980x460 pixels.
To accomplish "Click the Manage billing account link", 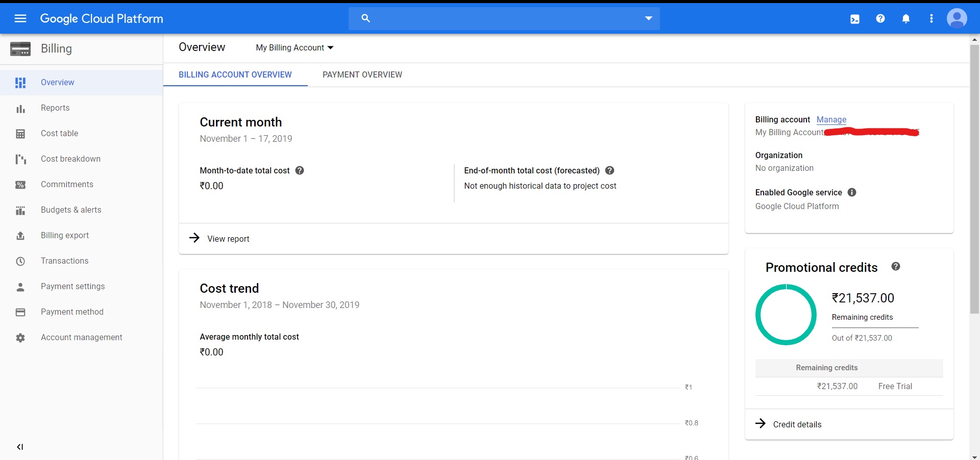I will coord(831,119).
